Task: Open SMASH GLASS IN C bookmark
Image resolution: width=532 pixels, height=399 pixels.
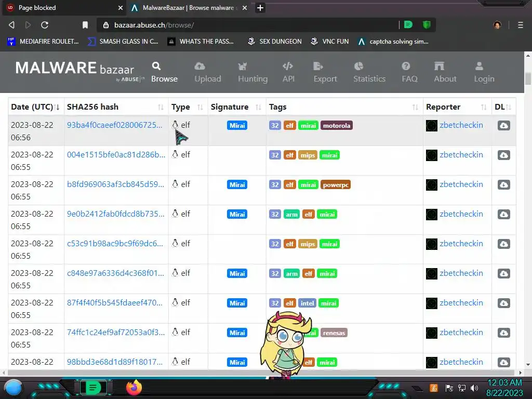Action: pyautogui.click(x=123, y=42)
